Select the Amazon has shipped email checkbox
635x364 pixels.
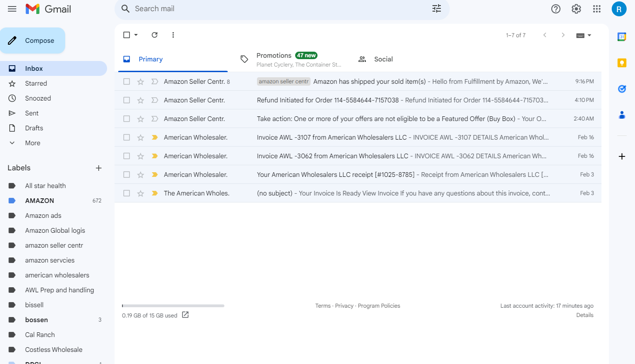point(127,81)
